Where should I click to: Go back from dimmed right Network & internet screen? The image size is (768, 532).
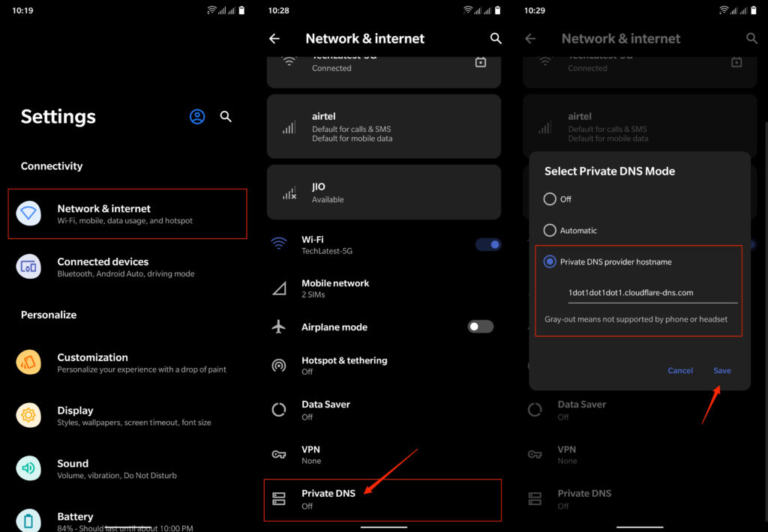point(530,39)
